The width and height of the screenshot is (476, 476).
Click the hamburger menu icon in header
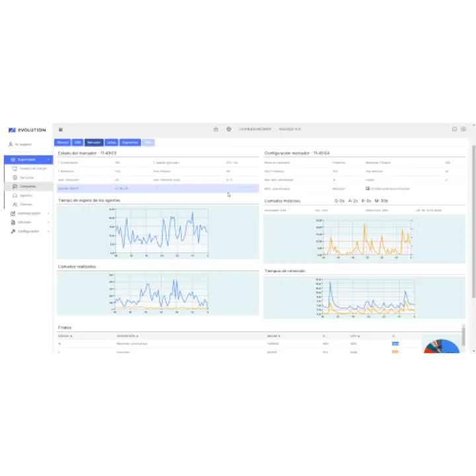tap(61, 130)
